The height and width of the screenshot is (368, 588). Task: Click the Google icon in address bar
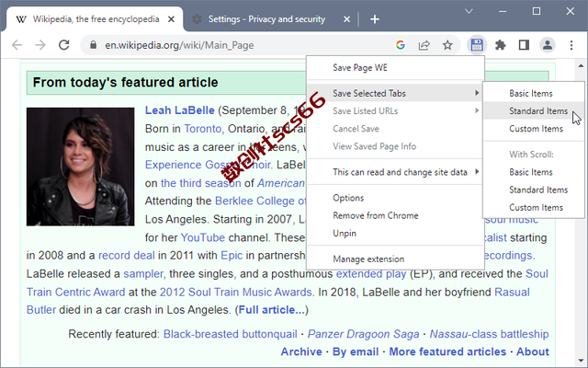coord(401,45)
